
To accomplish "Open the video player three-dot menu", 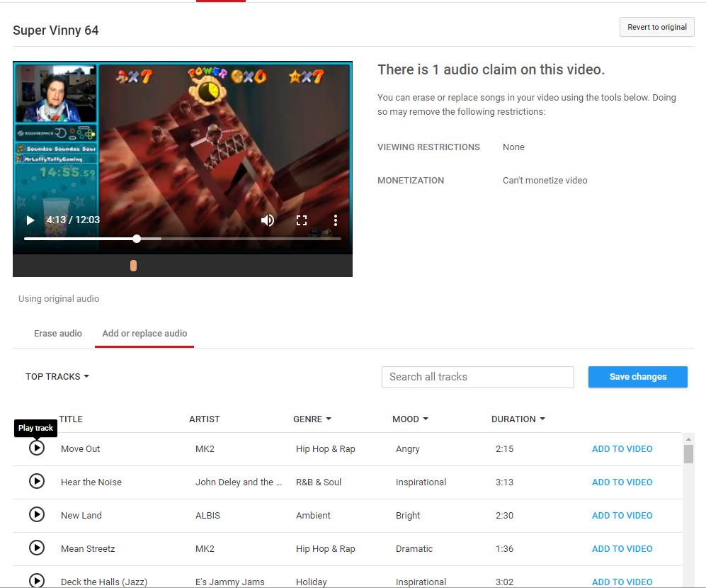I will (336, 220).
